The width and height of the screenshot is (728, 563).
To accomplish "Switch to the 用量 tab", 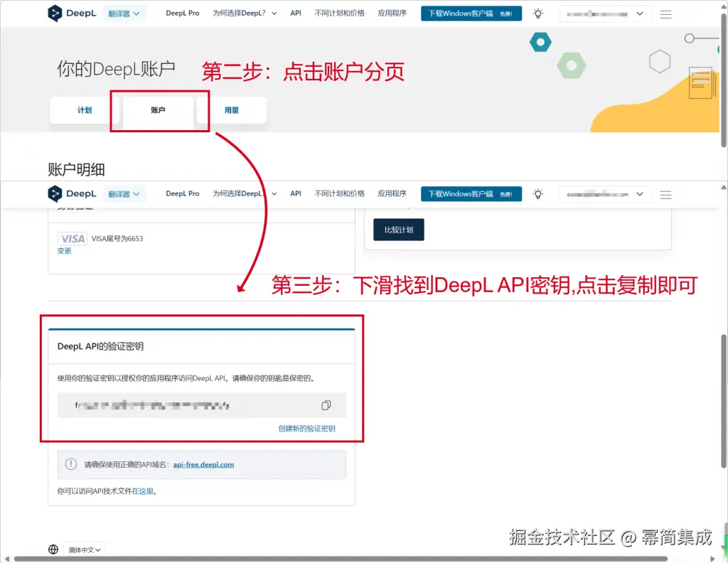I will tap(231, 110).
